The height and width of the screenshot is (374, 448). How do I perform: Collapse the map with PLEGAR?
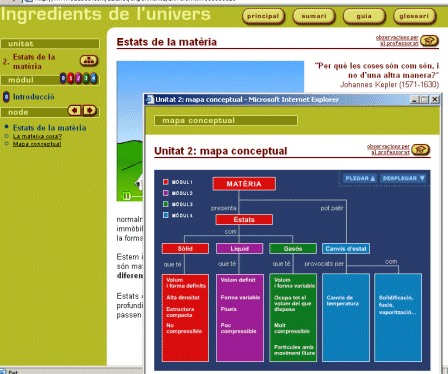[360, 178]
